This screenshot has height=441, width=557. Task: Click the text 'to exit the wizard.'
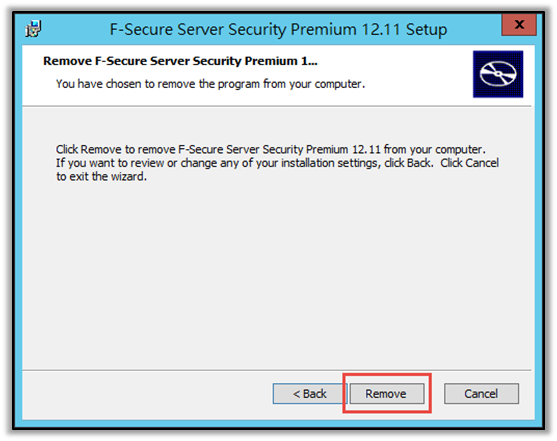point(101,177)
